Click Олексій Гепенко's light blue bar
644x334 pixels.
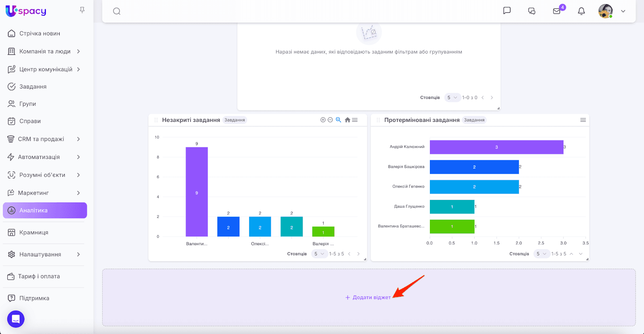474,187
